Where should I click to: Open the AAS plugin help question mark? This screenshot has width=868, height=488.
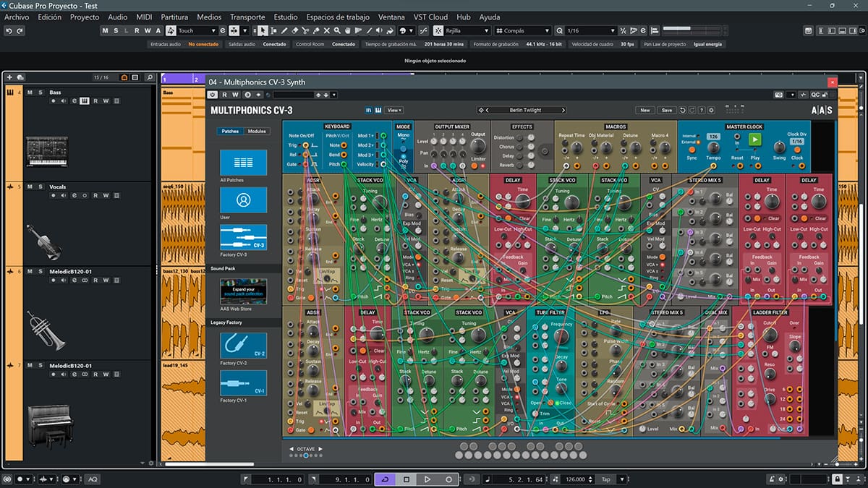pyautogui.click(x=701, y=110)
